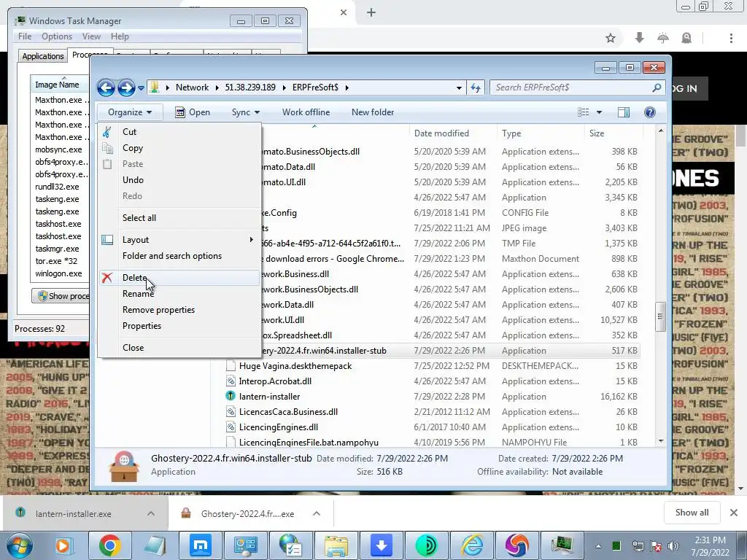
Task: Click the Open toolbar button
Action: (193, 112)
